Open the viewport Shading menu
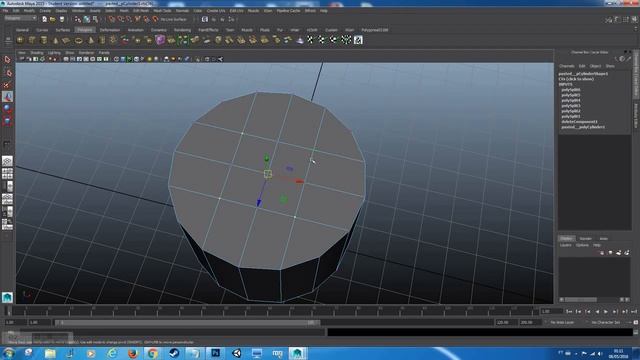Image resolution: width=640 pixels, height=360 pixels. (37, 53)
